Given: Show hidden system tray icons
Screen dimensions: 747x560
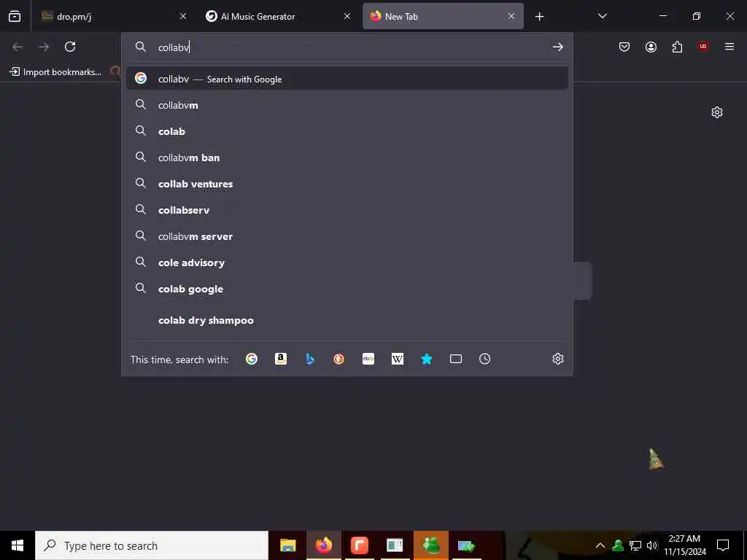Looking at the screenshot, I should tap(600, 545).
